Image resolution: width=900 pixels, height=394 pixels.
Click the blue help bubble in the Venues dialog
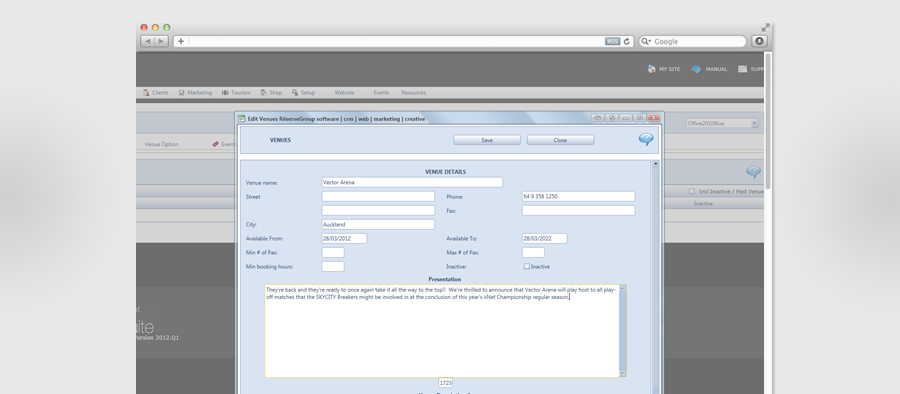(x=646, y=140)
